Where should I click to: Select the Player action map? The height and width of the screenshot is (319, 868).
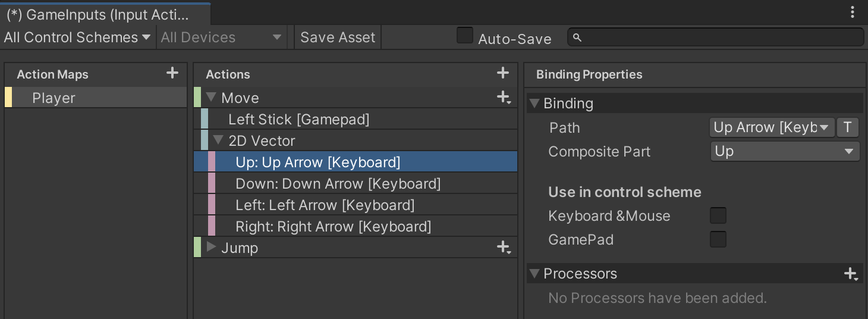pyautogui.click(x=54, y=98)
